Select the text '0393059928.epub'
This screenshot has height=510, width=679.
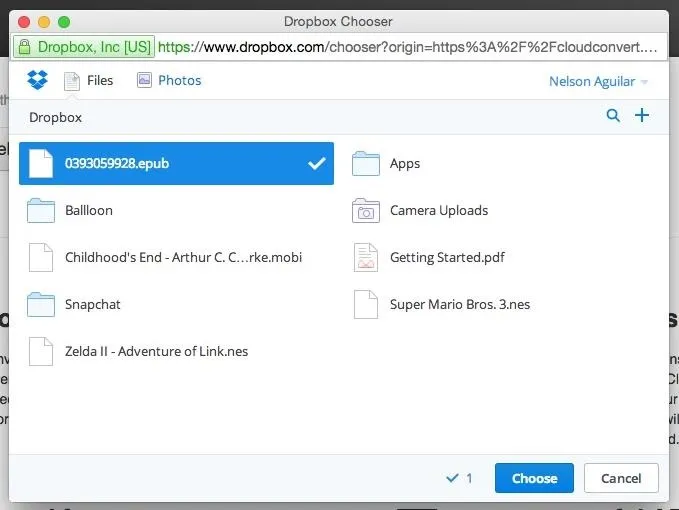(x=117, y=163)
